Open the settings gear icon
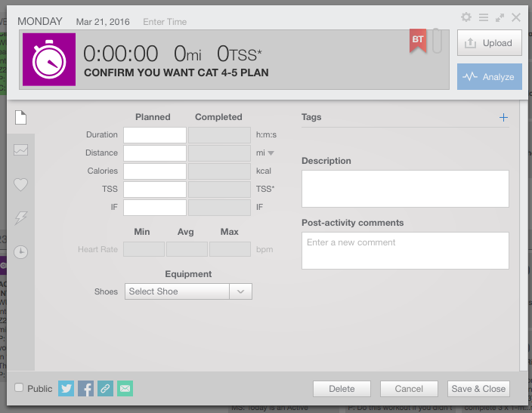 click(466, 17)
